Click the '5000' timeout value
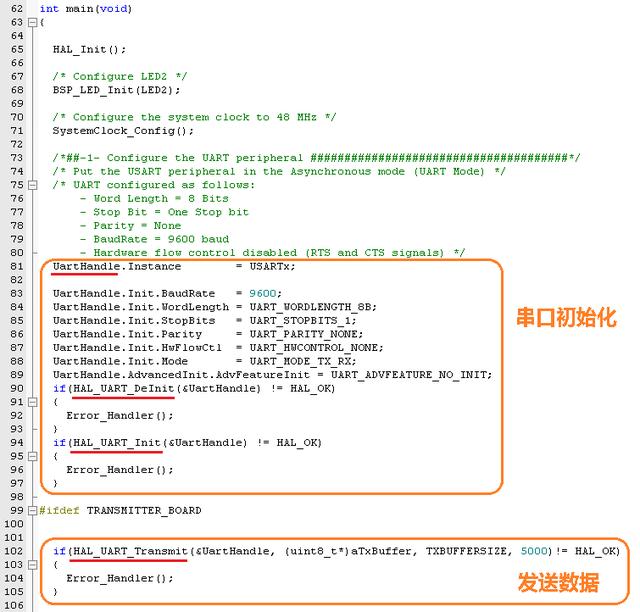640x612 pixels. pos(534,551)
